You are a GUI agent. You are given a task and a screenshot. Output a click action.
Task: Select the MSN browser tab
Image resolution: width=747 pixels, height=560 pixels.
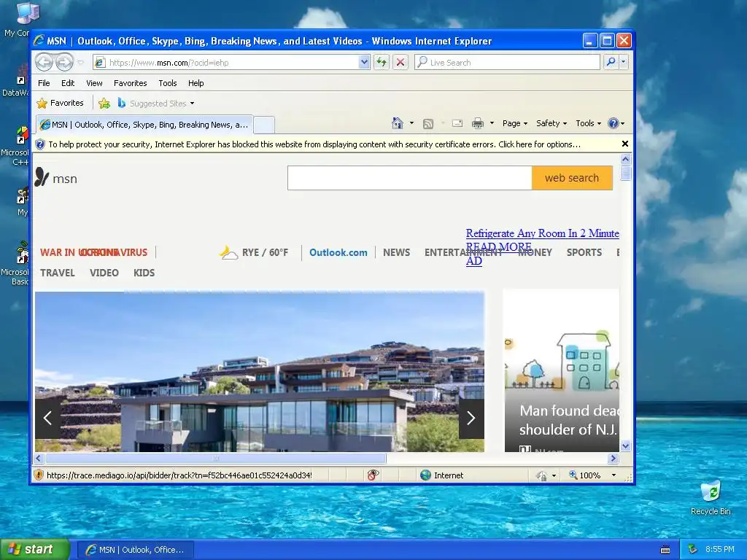[145, 125]
